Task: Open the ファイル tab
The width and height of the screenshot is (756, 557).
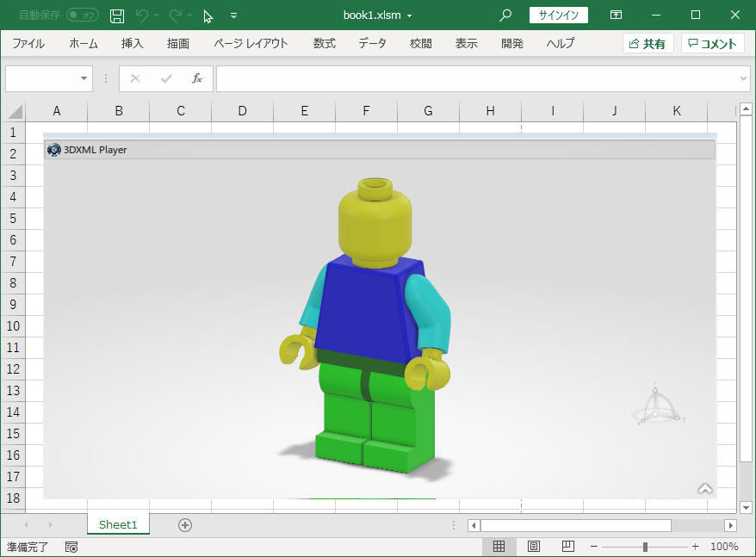Action: click(28, 43)
